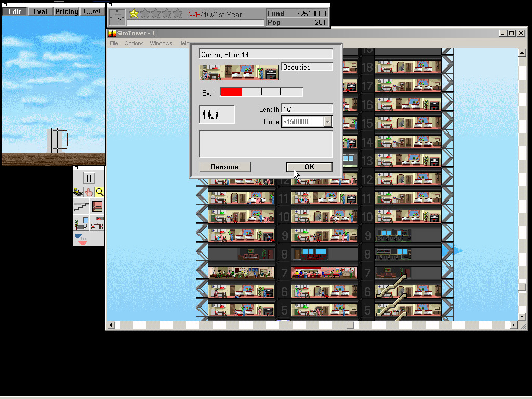
Task: Select the pointing hand finger tool
Action: (89, 192)
